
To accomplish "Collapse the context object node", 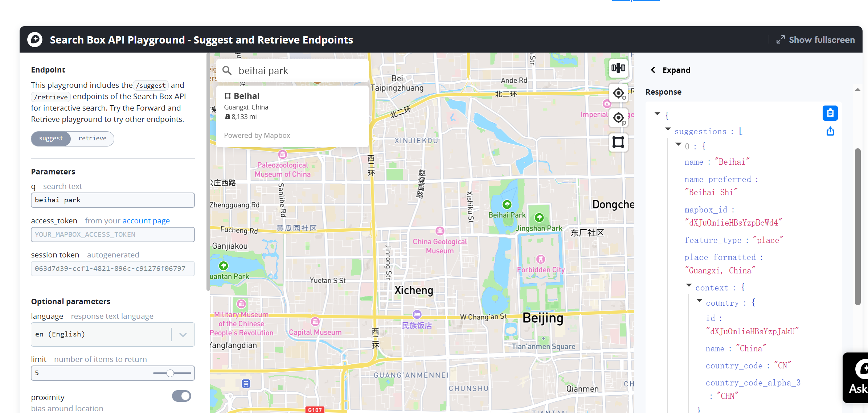I will pos(689,285).
